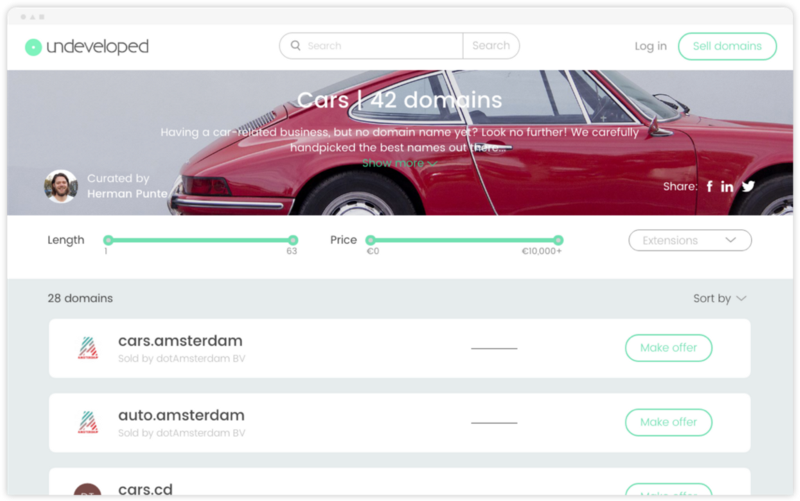Share on LinkedIn icon

[x=727, y=186]
